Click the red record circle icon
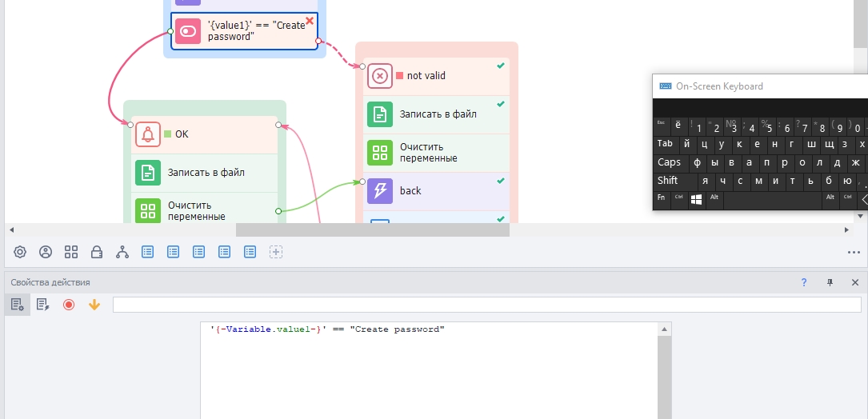Image resolution: width=868 pixels, height=419 pixels. click(69, 305)
